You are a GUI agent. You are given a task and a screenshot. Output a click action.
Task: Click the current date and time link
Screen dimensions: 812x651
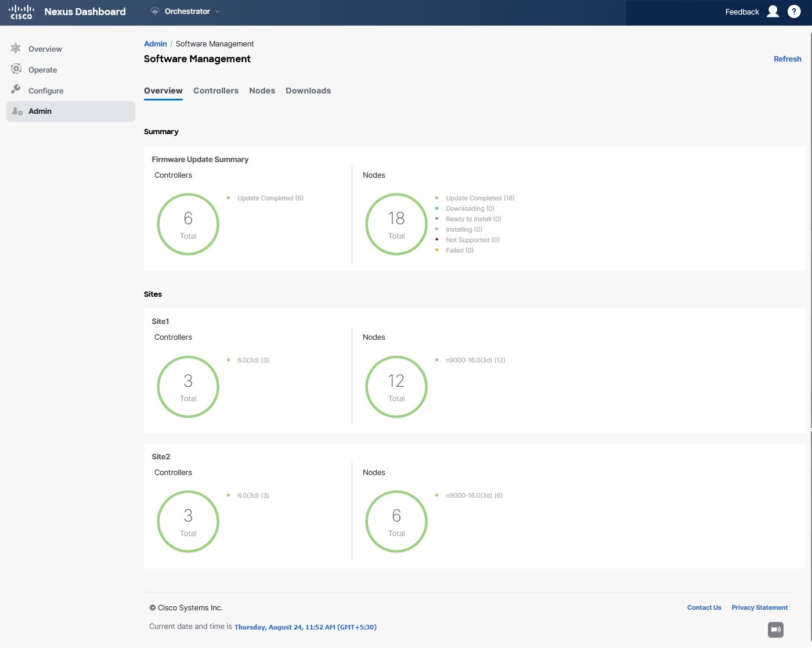(x=305, y=627)
